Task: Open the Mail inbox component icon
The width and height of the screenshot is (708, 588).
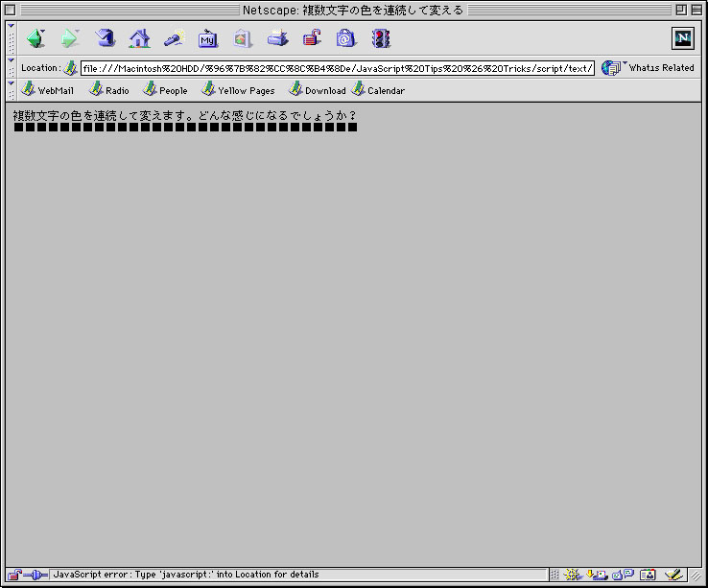Action: coord(597,575)
